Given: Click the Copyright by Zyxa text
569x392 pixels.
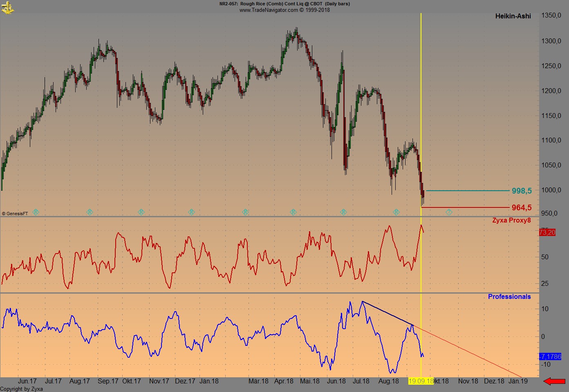Looking at the screenshot, I should [x=21, y=389].
